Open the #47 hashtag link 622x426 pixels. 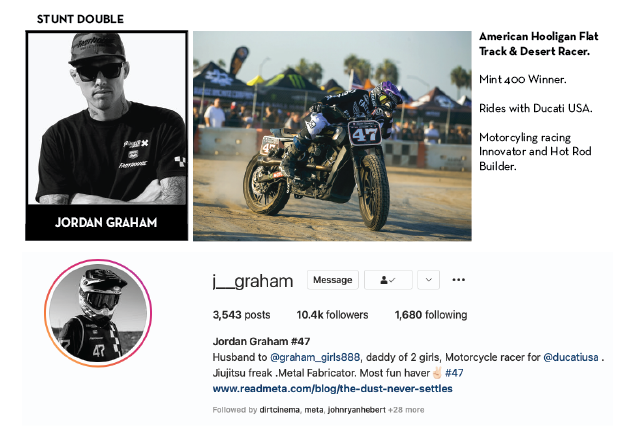[x=454, y=373]
